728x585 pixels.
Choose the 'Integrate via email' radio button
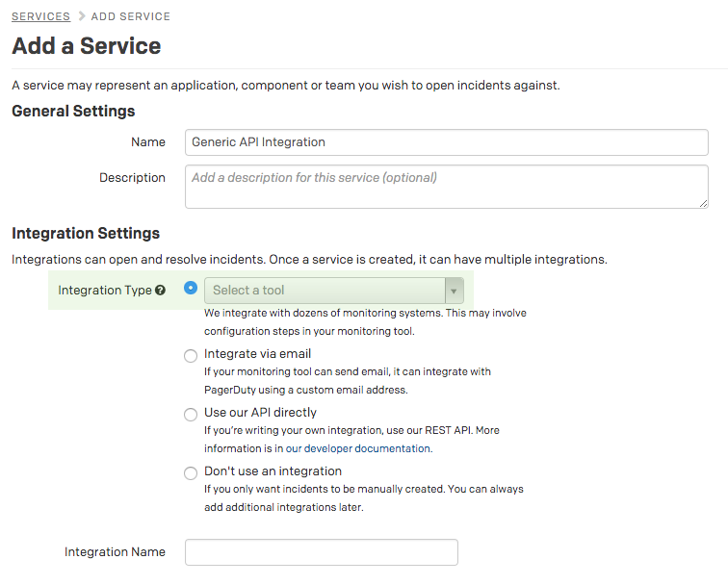point(191,356)
